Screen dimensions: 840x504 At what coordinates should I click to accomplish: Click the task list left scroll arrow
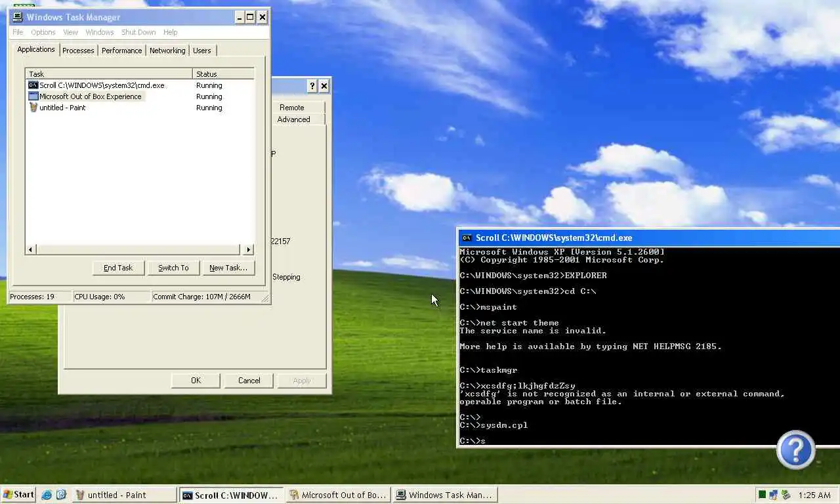tap(31, 249)
